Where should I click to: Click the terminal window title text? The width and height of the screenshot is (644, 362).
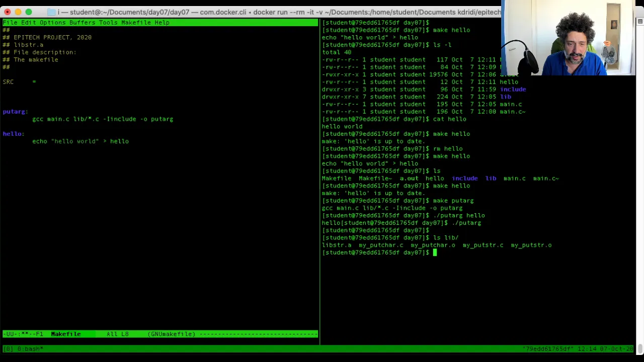[279, 12]
